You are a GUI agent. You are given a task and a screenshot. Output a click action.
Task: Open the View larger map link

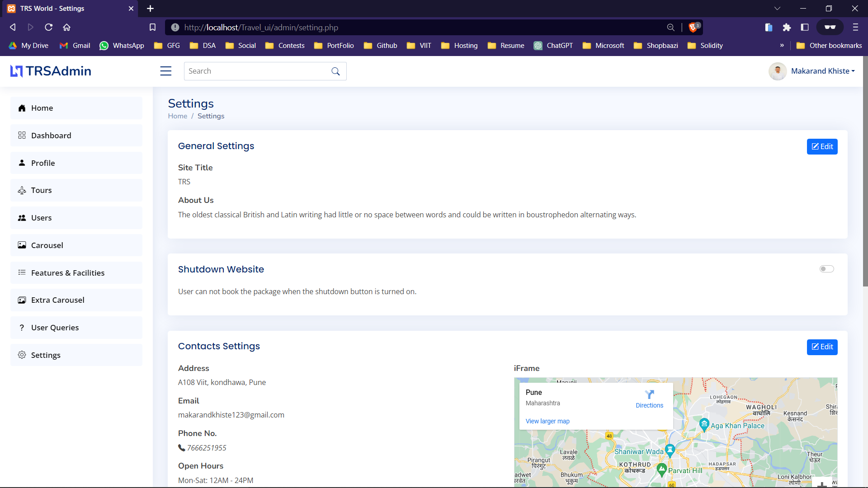547,421
